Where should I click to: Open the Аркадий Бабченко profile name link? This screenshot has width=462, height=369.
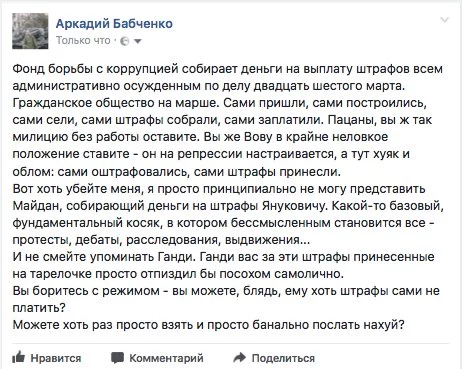coord(114,23)
